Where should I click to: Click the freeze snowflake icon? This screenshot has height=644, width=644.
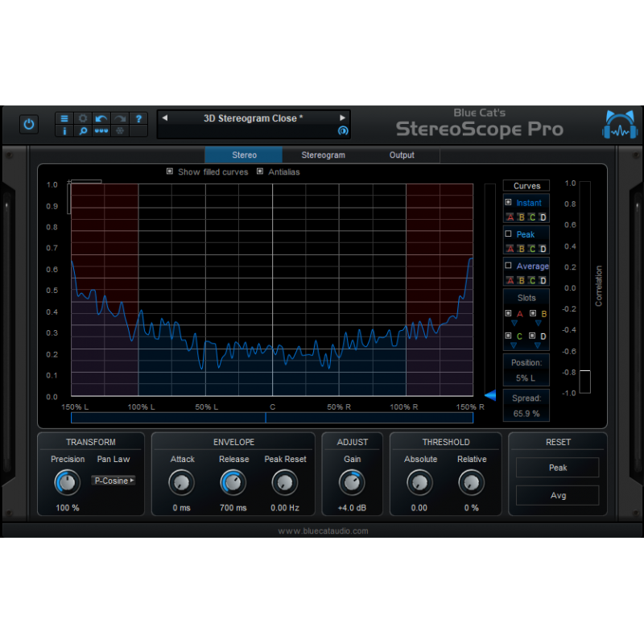point(119,131)
